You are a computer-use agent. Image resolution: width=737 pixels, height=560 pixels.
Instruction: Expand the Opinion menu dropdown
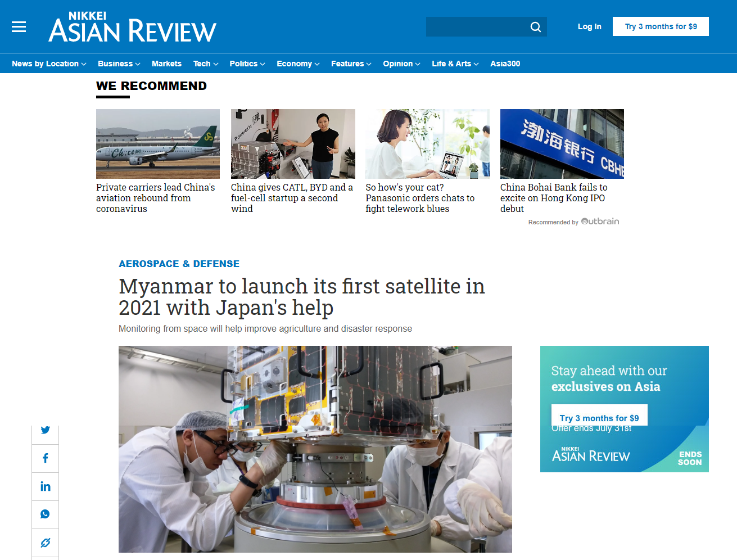tap(401, 64)
